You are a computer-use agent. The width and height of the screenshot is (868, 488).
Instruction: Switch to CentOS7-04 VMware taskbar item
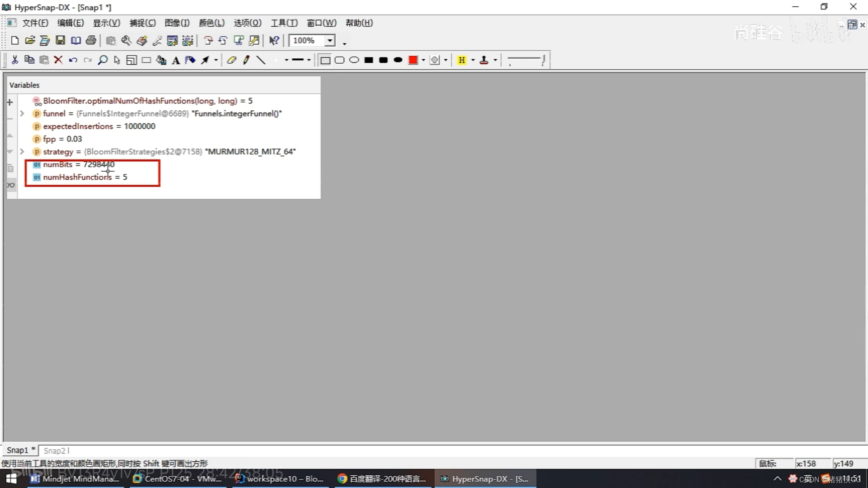pyautogui.click(x=178, y=479)
